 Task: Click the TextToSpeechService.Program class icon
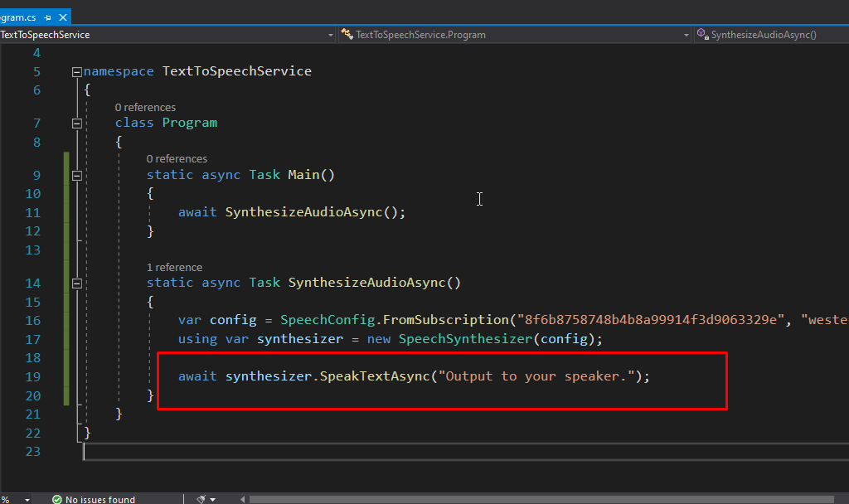(x=347, y=35)
